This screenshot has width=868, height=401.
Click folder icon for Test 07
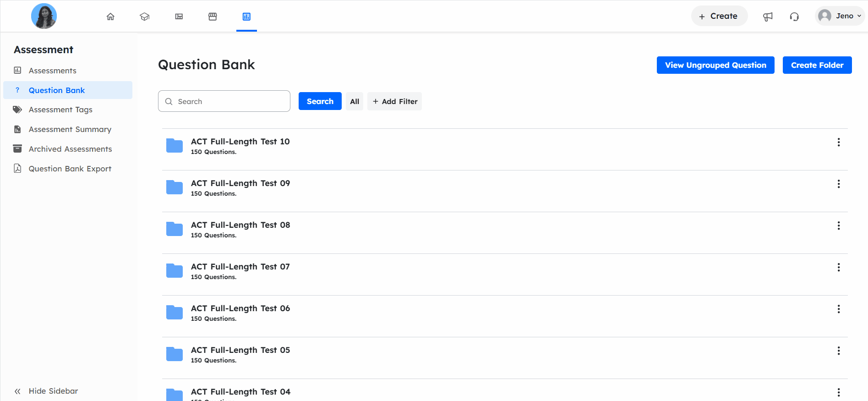[x=175, y=270]
